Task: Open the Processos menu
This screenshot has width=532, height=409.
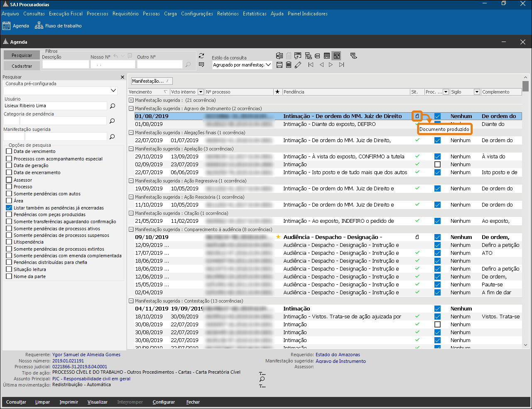Action: 98,14
